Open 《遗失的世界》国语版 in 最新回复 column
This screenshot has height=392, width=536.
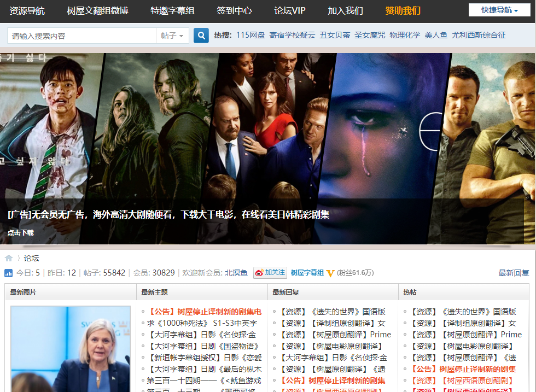[x=332, y=312]
